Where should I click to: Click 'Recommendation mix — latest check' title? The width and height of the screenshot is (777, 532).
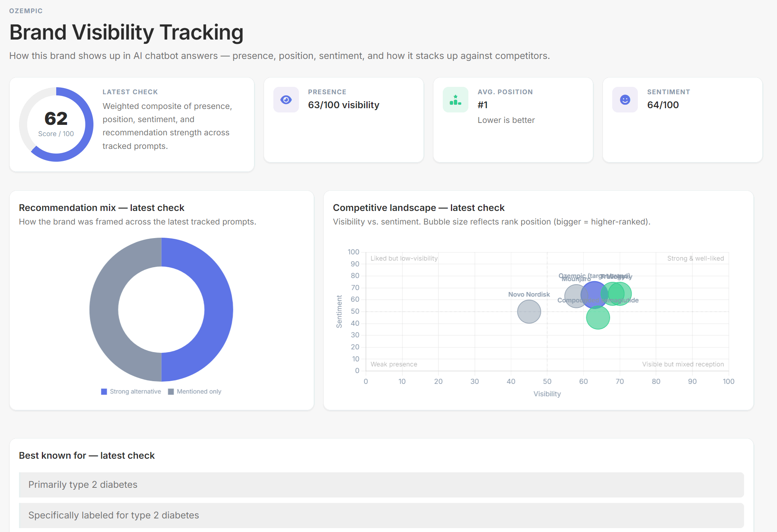tap(102, 208)
